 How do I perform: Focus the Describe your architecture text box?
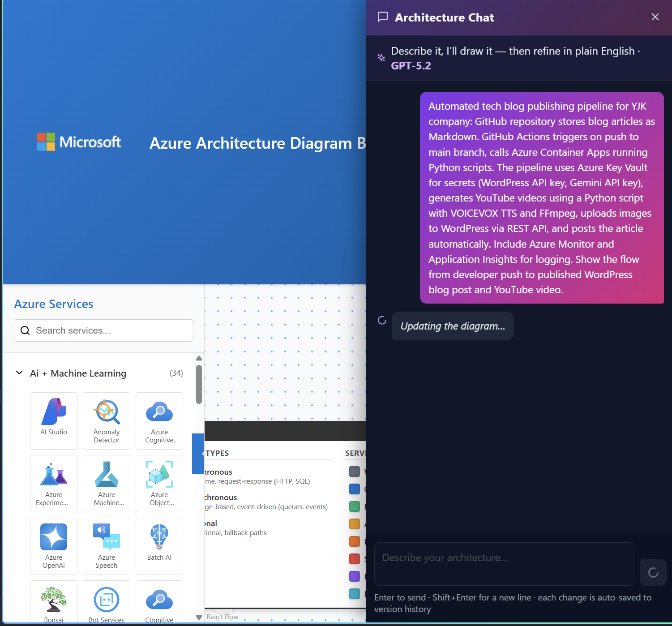[x=504, y=564]
